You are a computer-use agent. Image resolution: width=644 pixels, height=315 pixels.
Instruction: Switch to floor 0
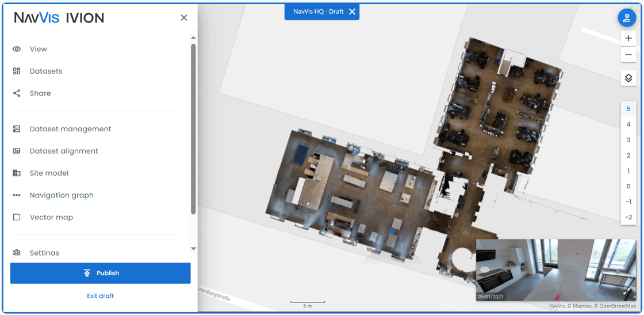tap(628, 186)
